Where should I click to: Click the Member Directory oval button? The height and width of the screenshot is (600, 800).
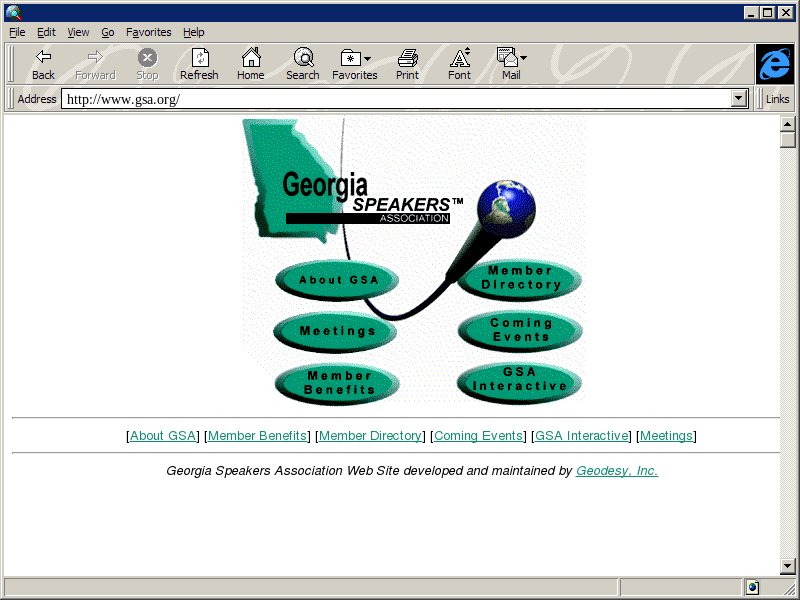tap(520, 279)
